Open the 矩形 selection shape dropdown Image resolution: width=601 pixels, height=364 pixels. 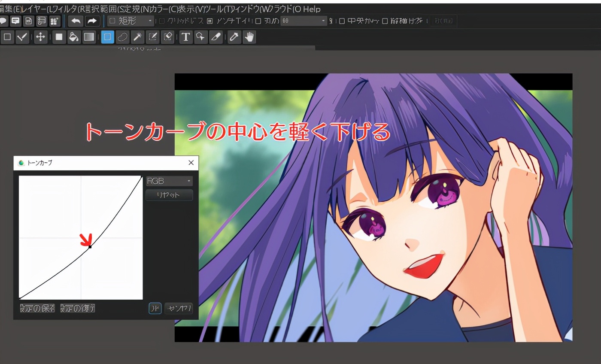tap(131, 21)
